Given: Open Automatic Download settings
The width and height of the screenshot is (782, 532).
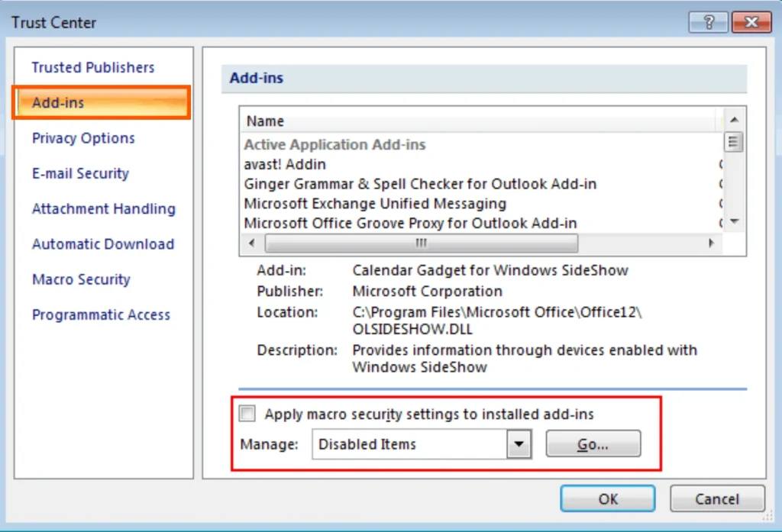Looking at the screenshot, I should click(x=102, y=243).
